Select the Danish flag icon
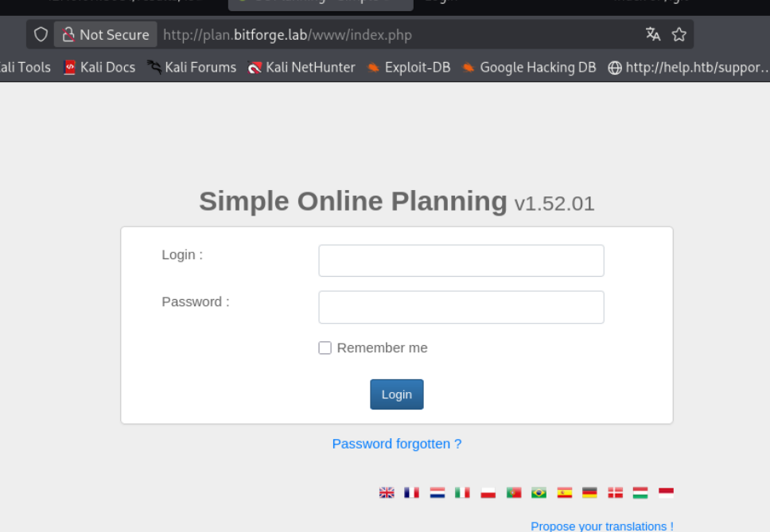Viewport: 770px width, 532px height. click(x=615, y=492)
